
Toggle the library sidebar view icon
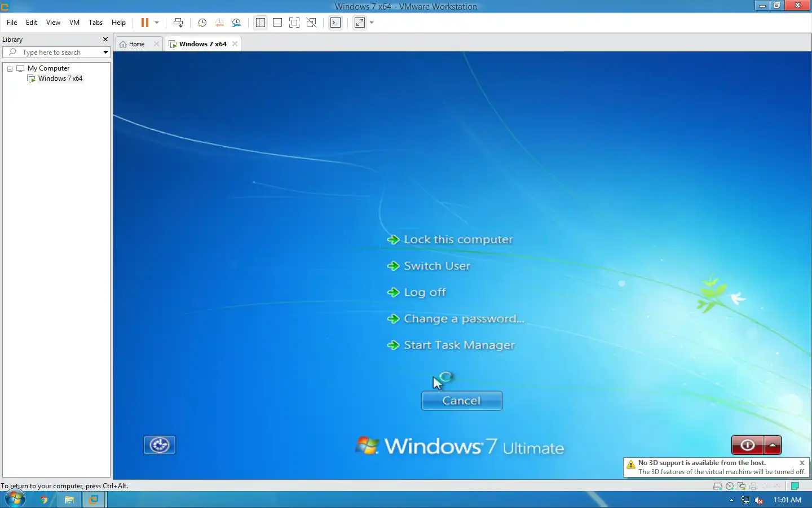260,23
